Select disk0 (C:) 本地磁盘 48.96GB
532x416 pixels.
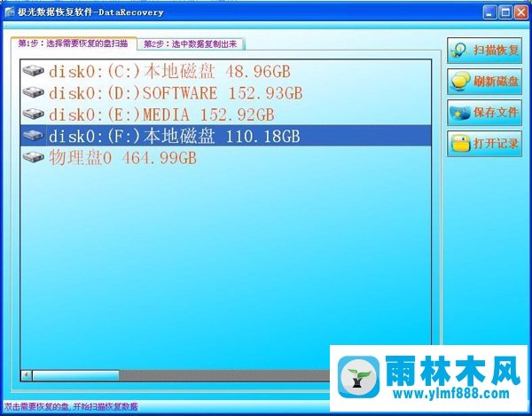point(225,71)
